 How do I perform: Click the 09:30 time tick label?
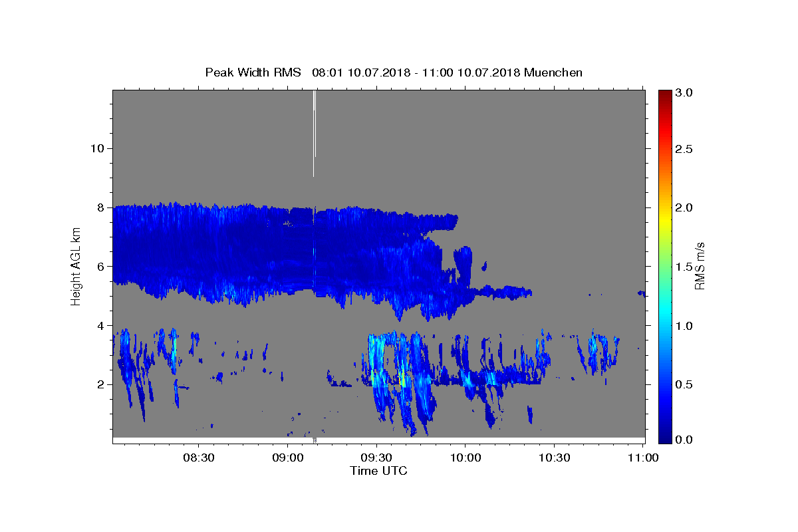[376, 458]
